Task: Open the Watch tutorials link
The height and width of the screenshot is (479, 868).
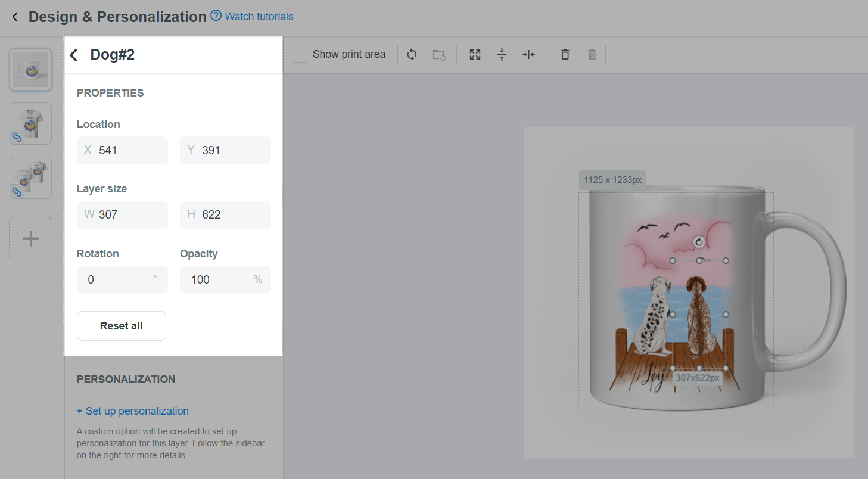Action: tap(259, 17)
